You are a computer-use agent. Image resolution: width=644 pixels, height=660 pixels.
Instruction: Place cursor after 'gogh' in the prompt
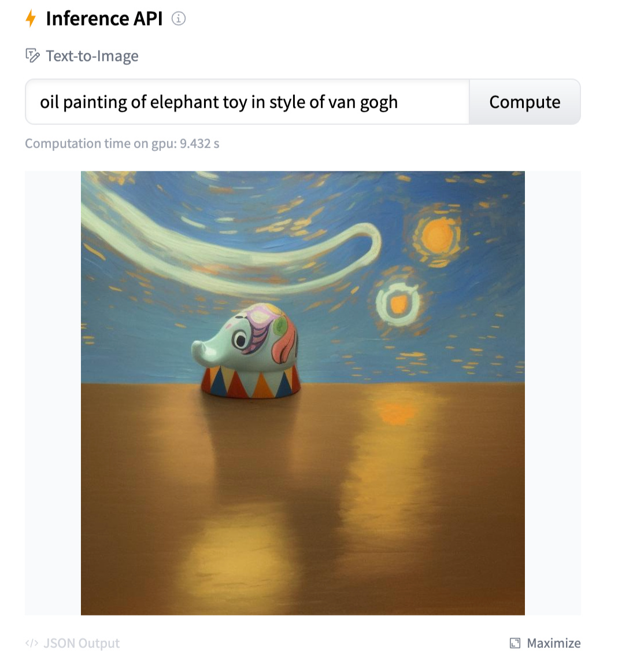click(399, 102)
